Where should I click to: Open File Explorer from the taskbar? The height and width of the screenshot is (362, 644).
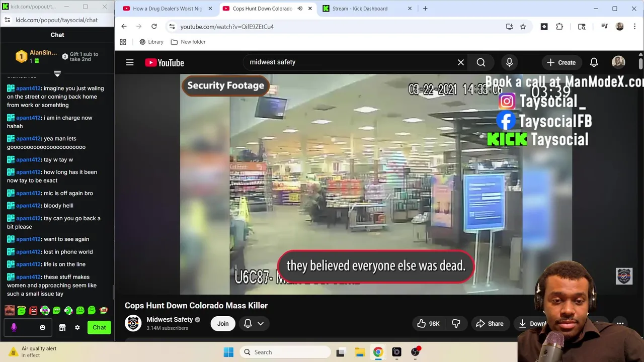(x=359, y=352)
